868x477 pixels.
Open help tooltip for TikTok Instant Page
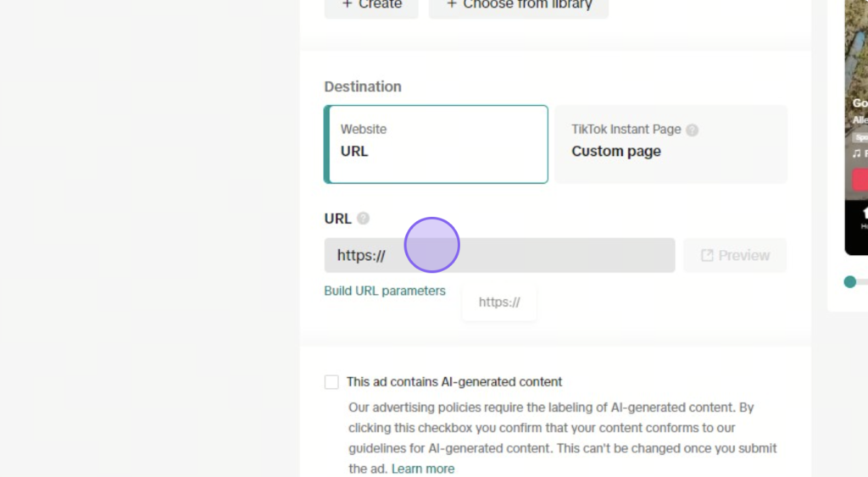692,130
